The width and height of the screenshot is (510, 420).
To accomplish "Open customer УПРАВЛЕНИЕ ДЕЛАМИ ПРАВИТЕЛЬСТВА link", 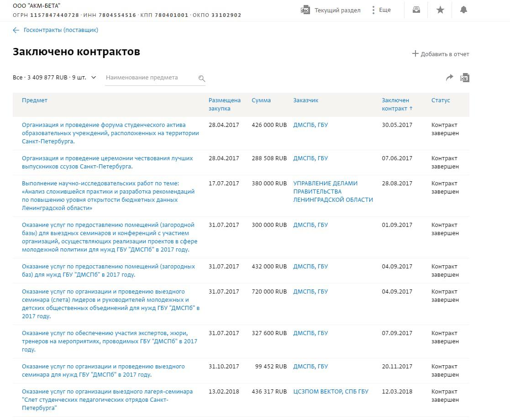I will click(x=332, y=192).
